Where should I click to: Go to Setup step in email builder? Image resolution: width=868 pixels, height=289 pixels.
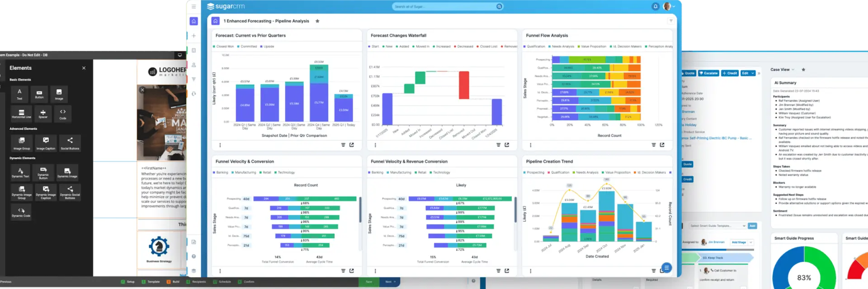pos(128,282)
